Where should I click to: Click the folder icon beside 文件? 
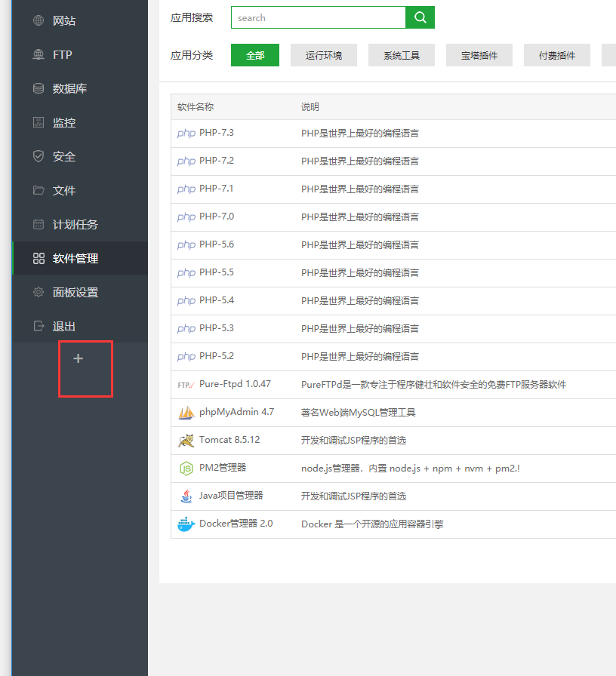point(38,190)
